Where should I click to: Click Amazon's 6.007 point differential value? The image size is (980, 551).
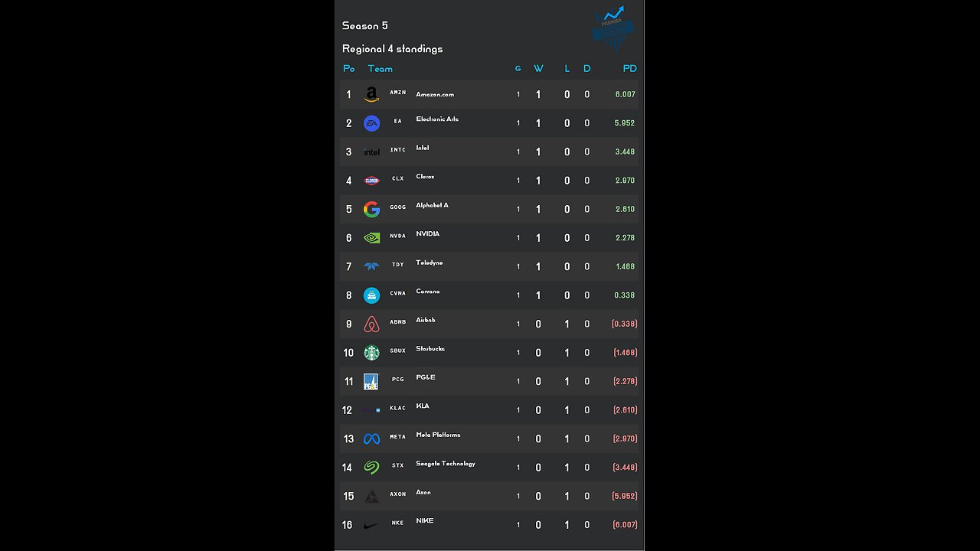tap(625, 95)
